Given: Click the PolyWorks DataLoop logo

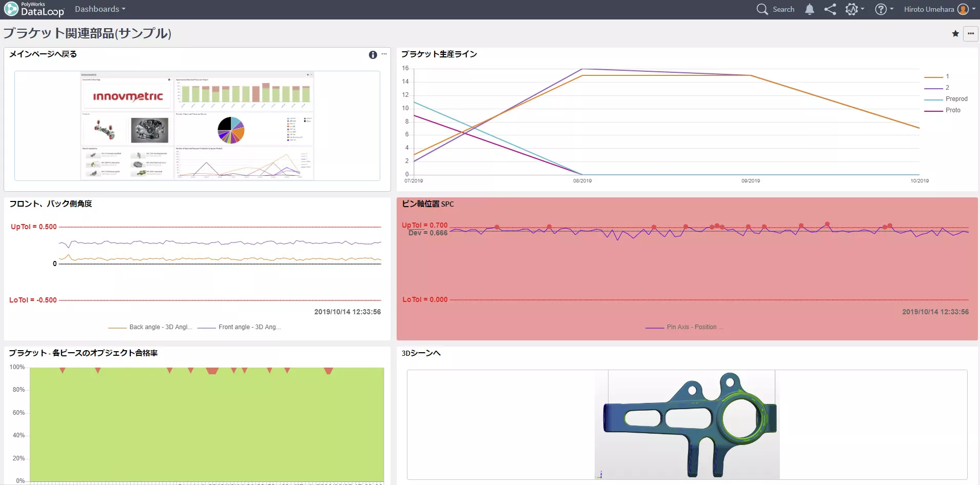Looking at the screenshot, I should click(34, 9).
